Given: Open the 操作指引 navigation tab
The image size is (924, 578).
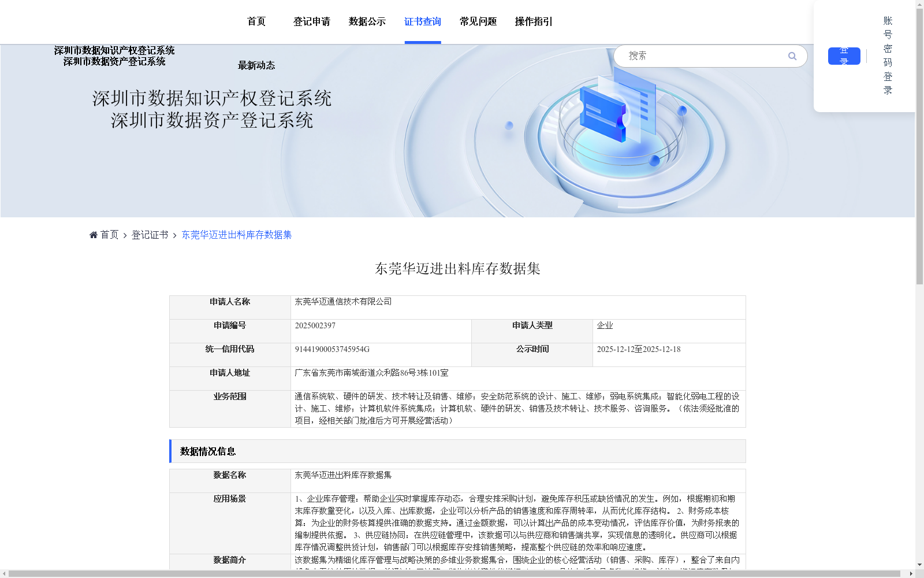Looking at the screenshot, I should [x=534, y=21].
